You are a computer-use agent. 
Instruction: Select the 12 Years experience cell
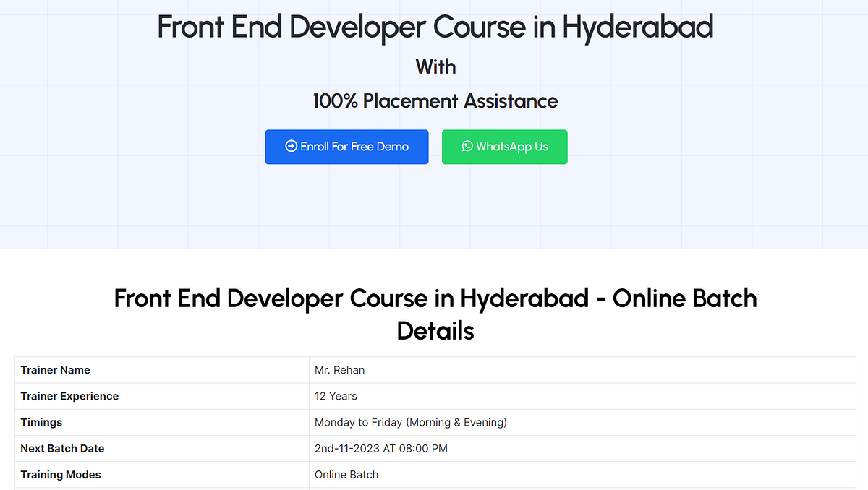tap(336, 396)
